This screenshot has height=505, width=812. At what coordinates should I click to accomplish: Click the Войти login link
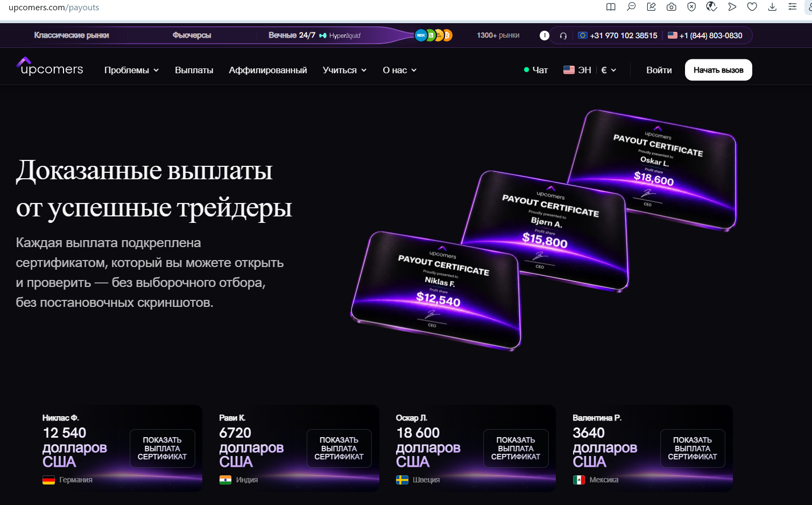point(659,70)
